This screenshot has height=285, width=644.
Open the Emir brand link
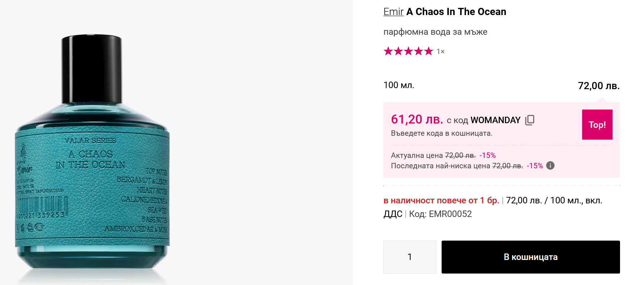point(393,12)
